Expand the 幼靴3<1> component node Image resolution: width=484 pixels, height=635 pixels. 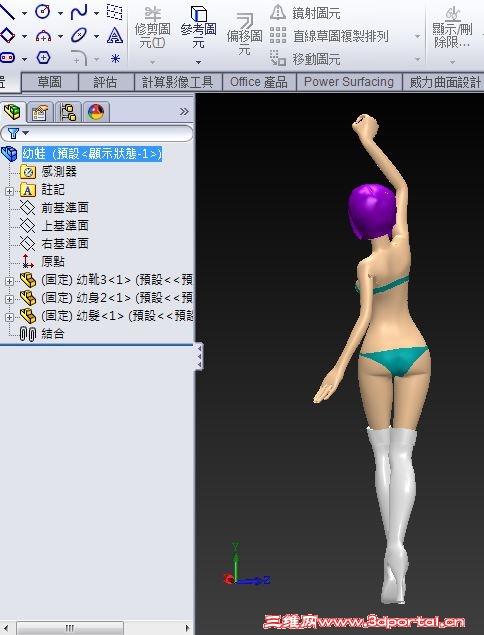tap(9, 281)
